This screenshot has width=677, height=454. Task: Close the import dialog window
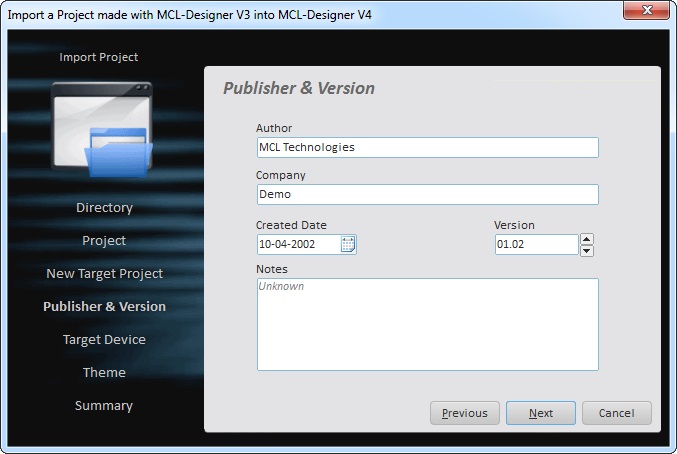click(646, 12)
